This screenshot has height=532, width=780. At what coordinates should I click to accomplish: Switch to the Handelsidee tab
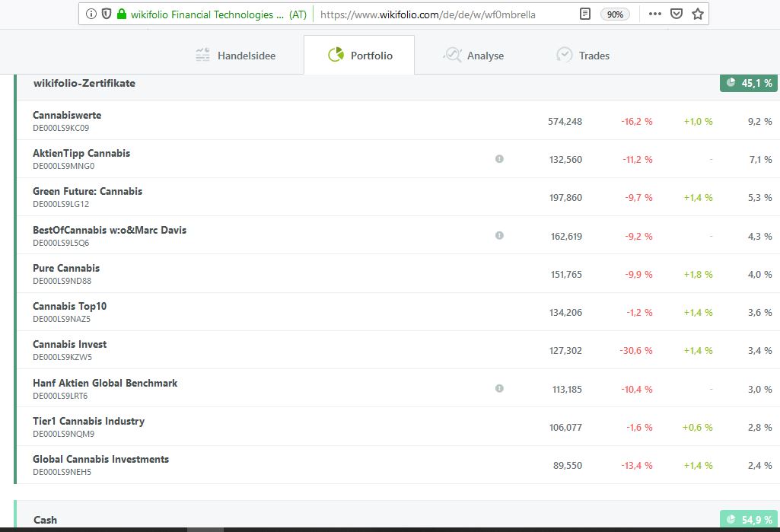point(235,56)
